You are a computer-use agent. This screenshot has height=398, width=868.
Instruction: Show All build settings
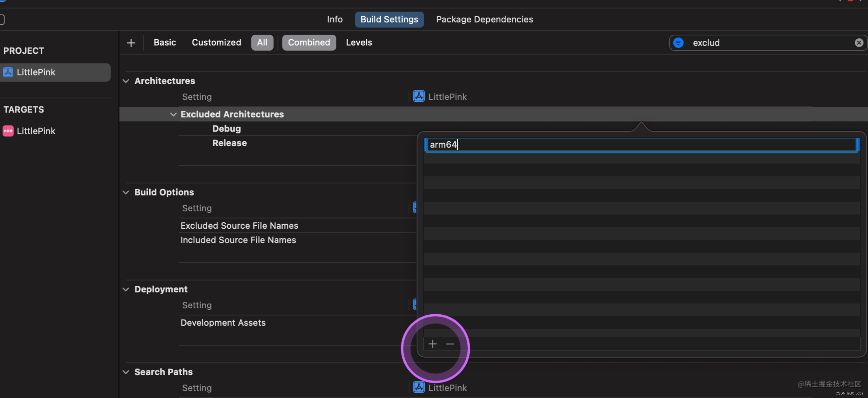pyautogui.click(x=262, y=42)
